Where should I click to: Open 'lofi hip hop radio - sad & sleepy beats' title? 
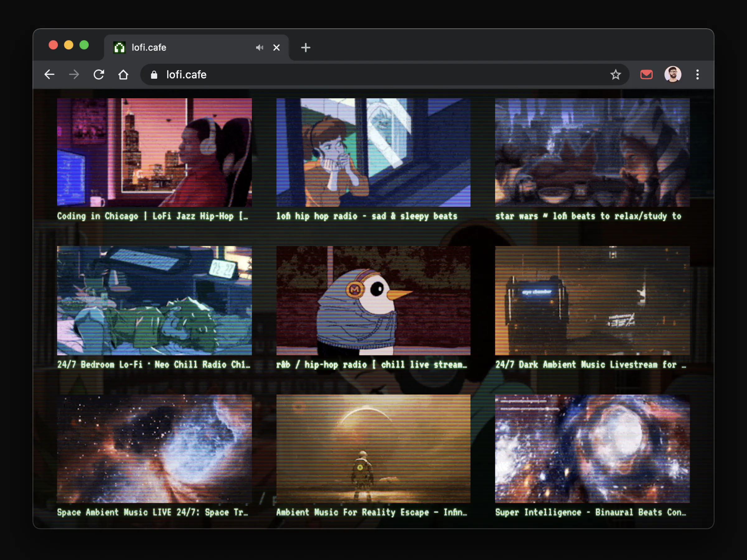[367, 216]
